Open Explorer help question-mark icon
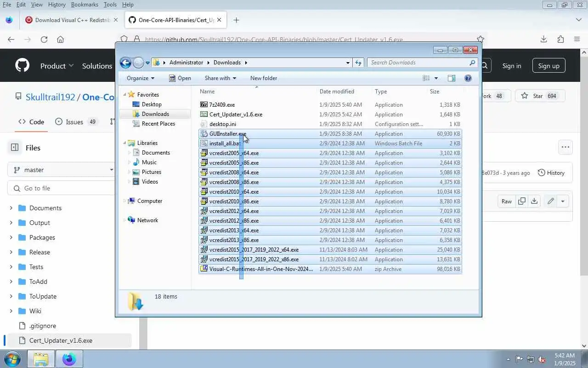 coord(468,78)
